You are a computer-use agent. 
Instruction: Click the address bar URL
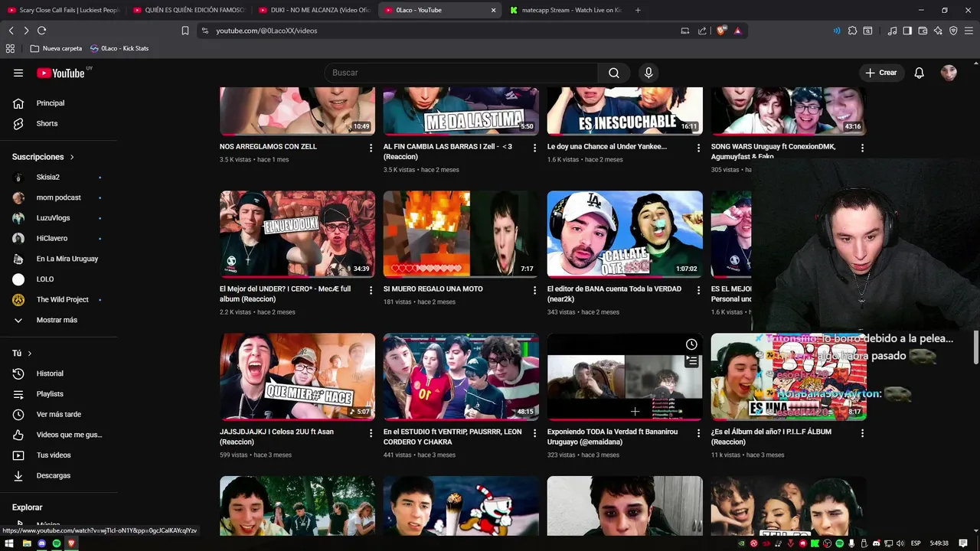click(x=266, y=31)
